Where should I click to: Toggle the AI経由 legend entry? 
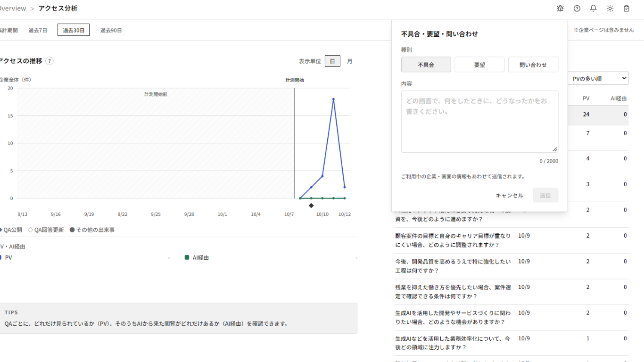click(197, 257)
